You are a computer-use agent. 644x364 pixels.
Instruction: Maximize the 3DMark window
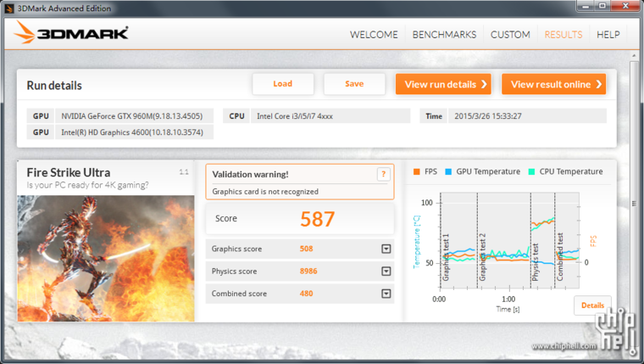[x=602, y=6]
